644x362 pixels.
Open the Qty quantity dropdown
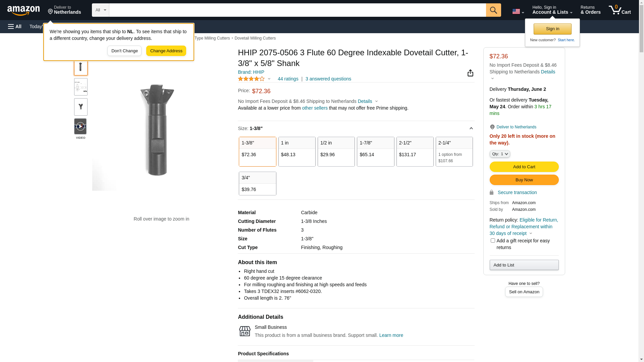[x=500, y=154]
